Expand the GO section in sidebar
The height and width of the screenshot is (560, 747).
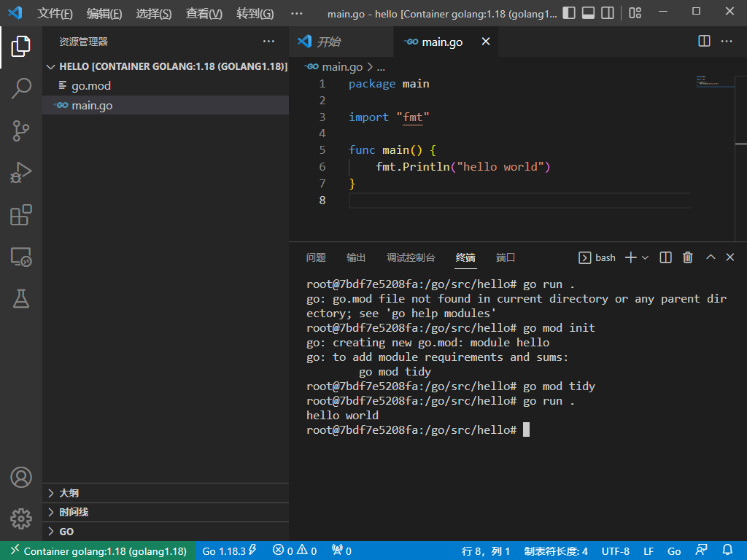coord(166,532)
